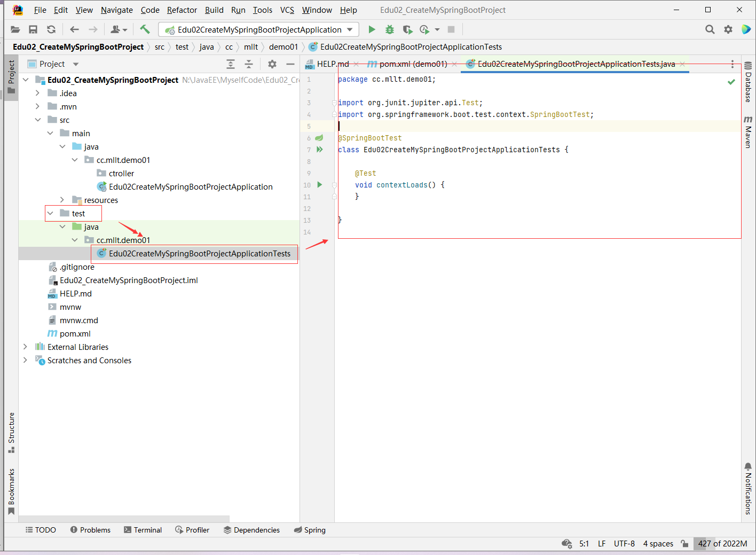Open the Notifications tool window
The image size is (756, 555).
tap(748, 489)
